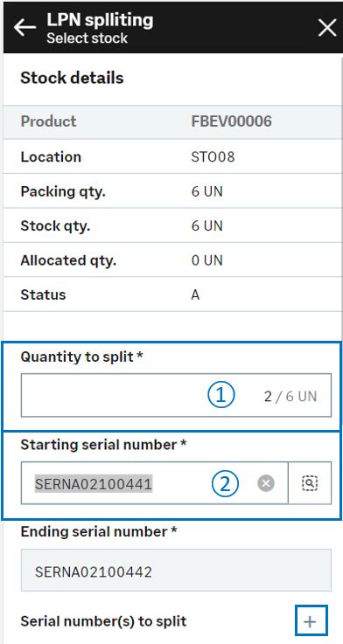Click the highlighted SERNA02100441 text

click(x=94, y=484)
